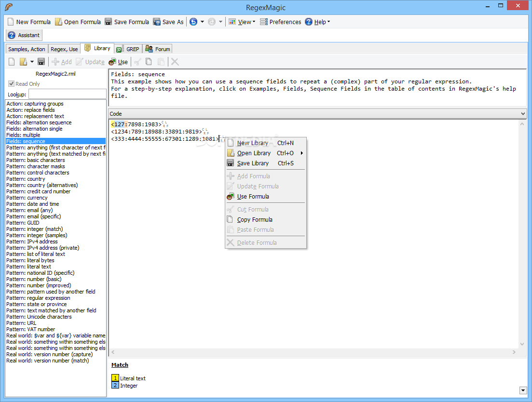Image resolution: width=532 pixels, height=402 pixels.
Task: Click the delete formula X icon
Action: pyautogui.click(x=175, y=62)
